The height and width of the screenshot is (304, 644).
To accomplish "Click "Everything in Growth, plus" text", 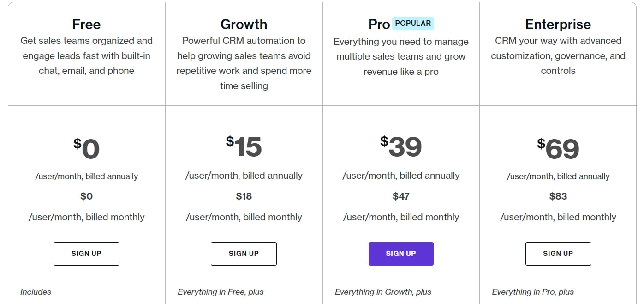I will pyautogui.click(x=383, y=292).
